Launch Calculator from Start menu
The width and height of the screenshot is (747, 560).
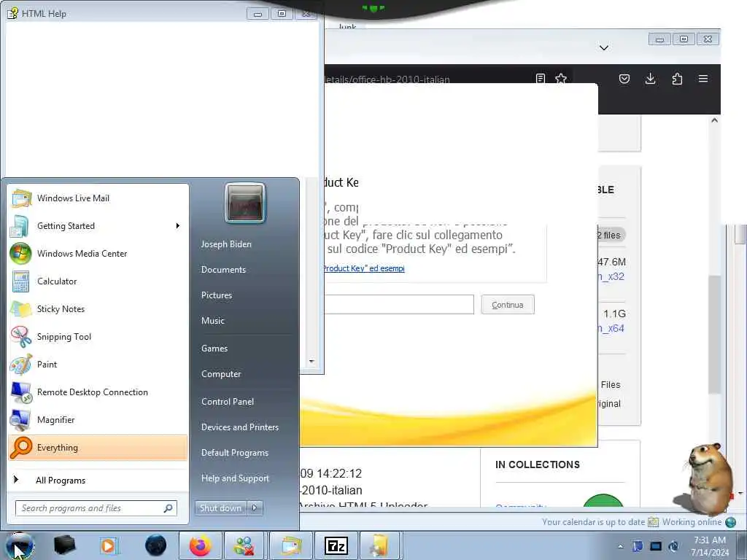[x=98, y=281]
